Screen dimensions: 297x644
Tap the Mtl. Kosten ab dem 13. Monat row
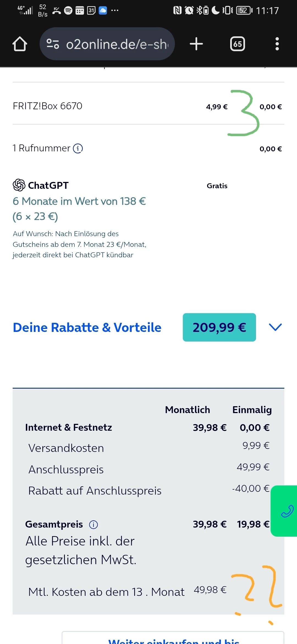click(x=128, y=591)
